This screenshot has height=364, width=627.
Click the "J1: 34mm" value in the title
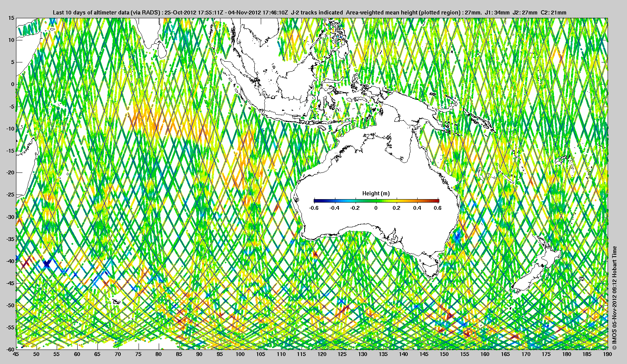(x=497, y=13)
